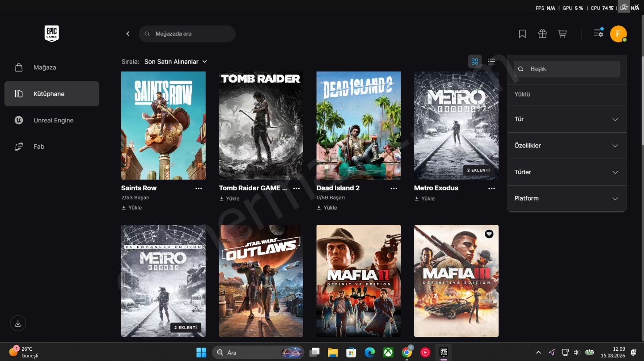
Task: Click Yükle under Tomb Raider GAME
Action: point(229,199)
